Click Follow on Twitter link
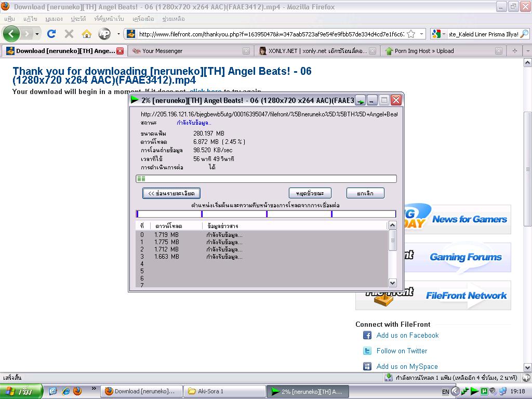 402,351
